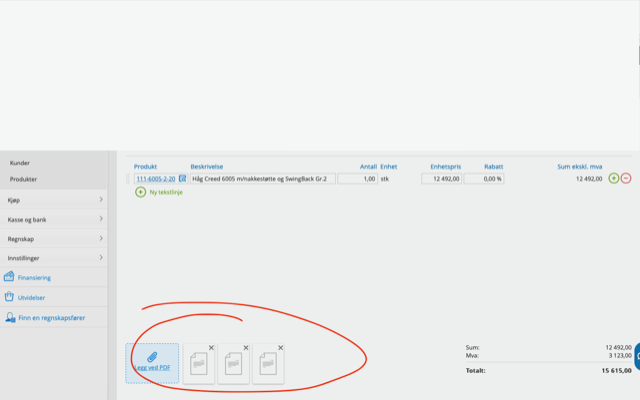The image size is (640, 400).
Task: Click the Sum label in totals
Action: tap(472, 347)
